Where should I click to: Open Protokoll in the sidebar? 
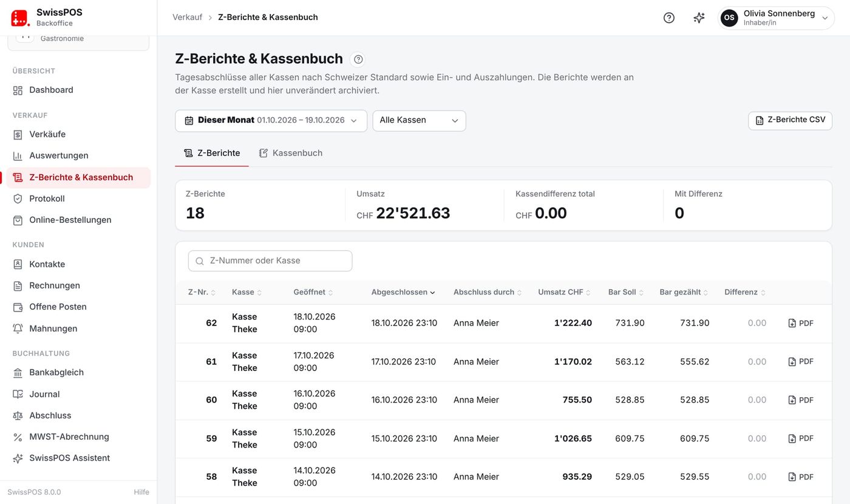click(x=78, y=199)
